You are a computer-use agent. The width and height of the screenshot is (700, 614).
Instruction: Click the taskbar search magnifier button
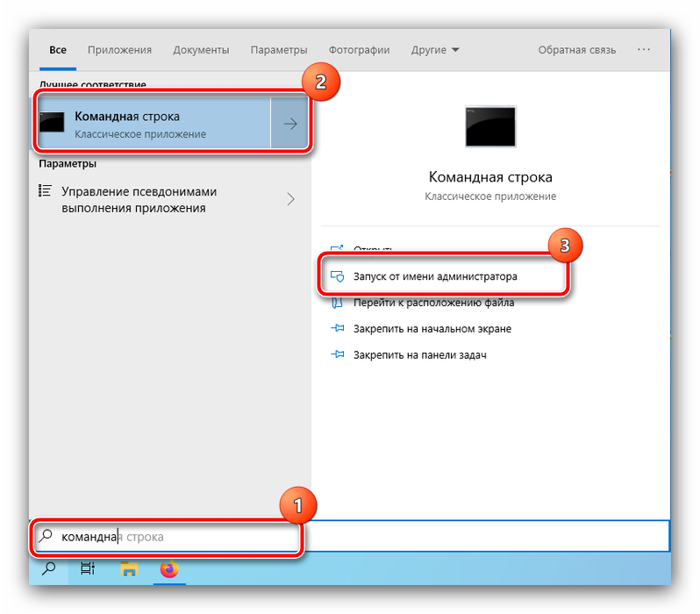pyautogui.click(x=48, y=569)
